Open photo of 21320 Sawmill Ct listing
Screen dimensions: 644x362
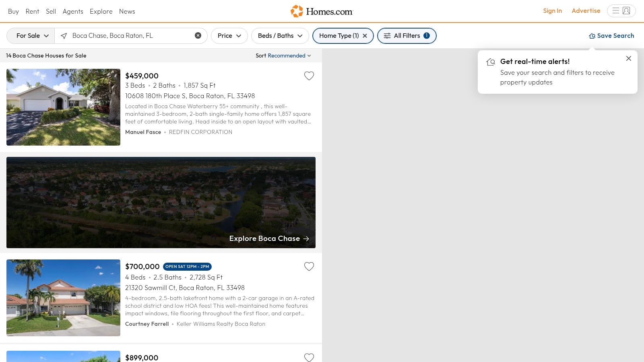point(63,298)
